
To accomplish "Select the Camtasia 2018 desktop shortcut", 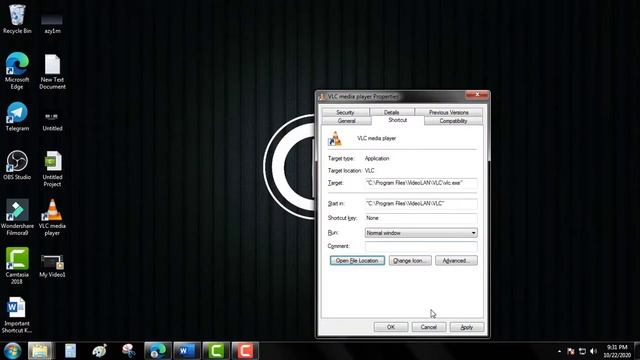I will coord(17,265).
